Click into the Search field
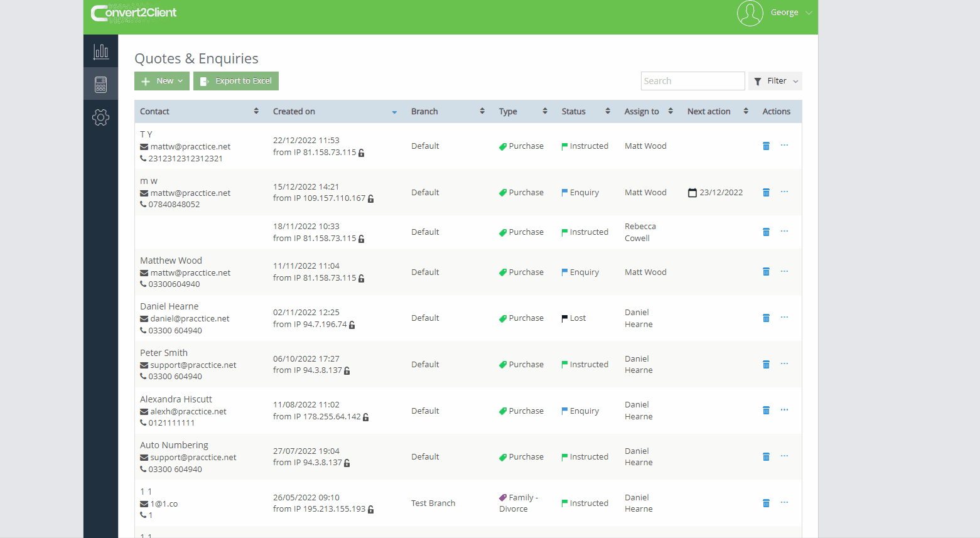980x538 pixels. pos(692,81)
